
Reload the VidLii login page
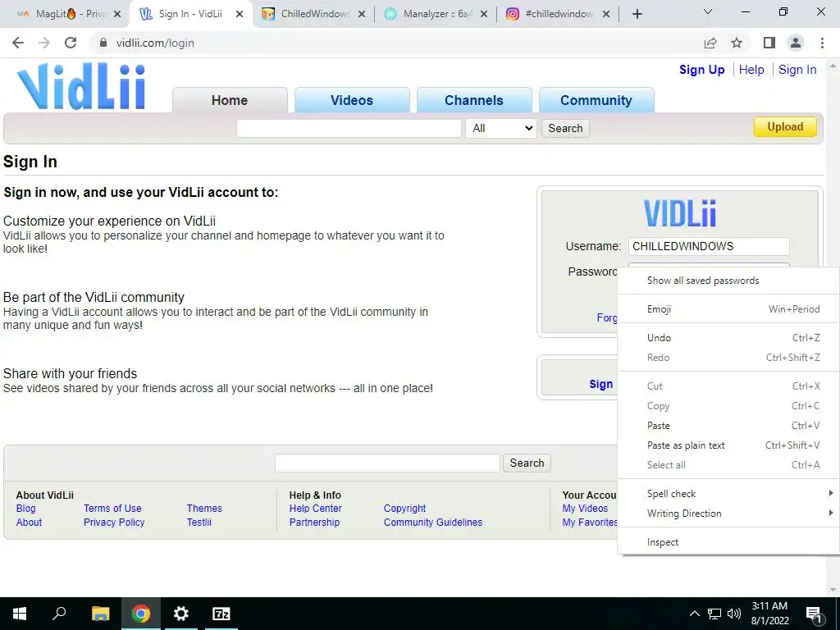[x=71, y=43]
